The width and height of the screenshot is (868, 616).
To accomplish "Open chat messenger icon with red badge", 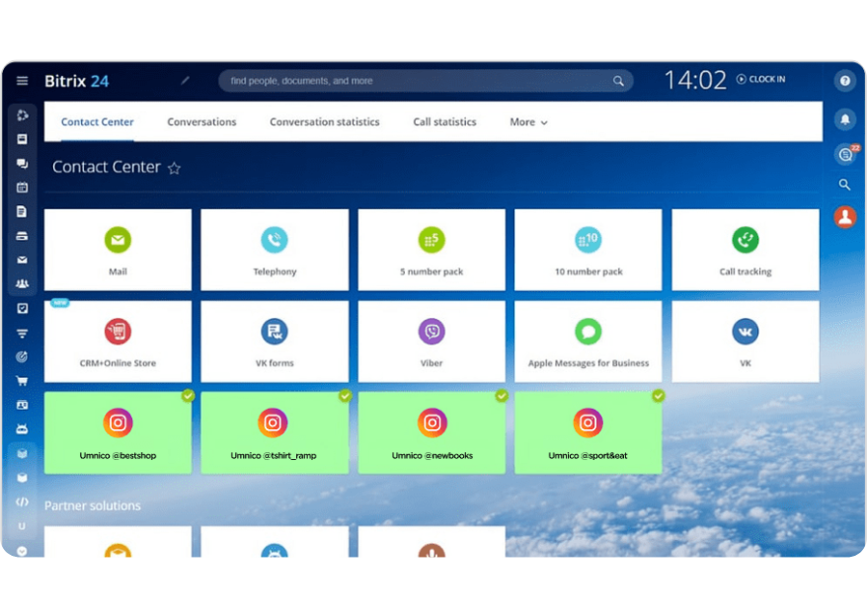I will (846, 154).
